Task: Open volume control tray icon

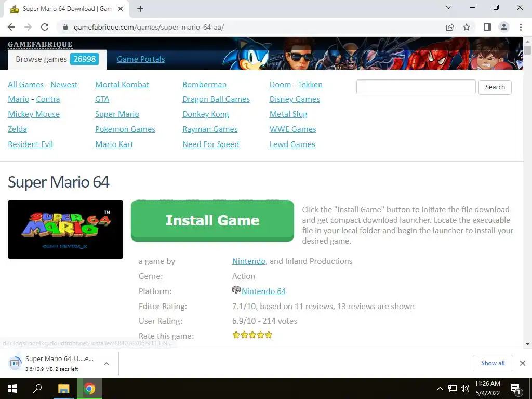Action: tap(465, 389)
